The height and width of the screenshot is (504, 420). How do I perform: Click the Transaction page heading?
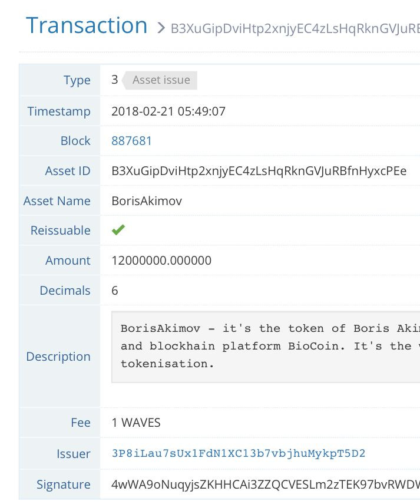pos(87,25)
